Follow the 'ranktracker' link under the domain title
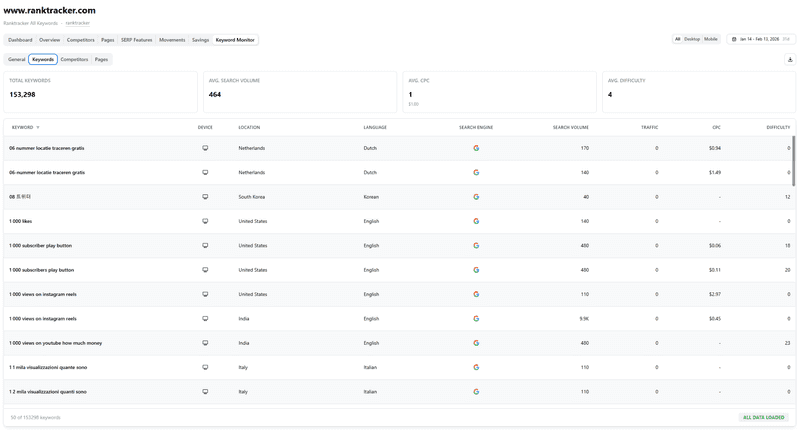 (x=78, y=23)
